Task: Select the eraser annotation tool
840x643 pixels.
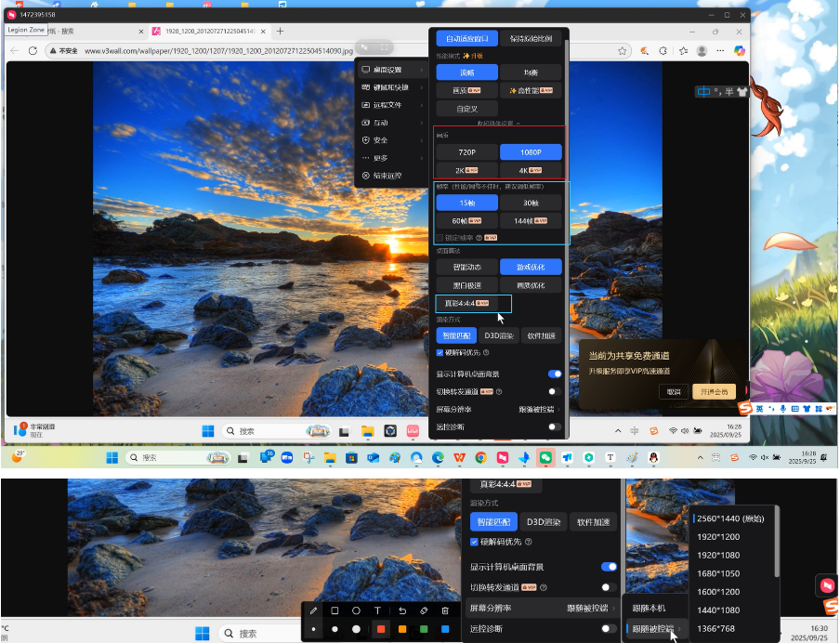Action: click(423, 610)
